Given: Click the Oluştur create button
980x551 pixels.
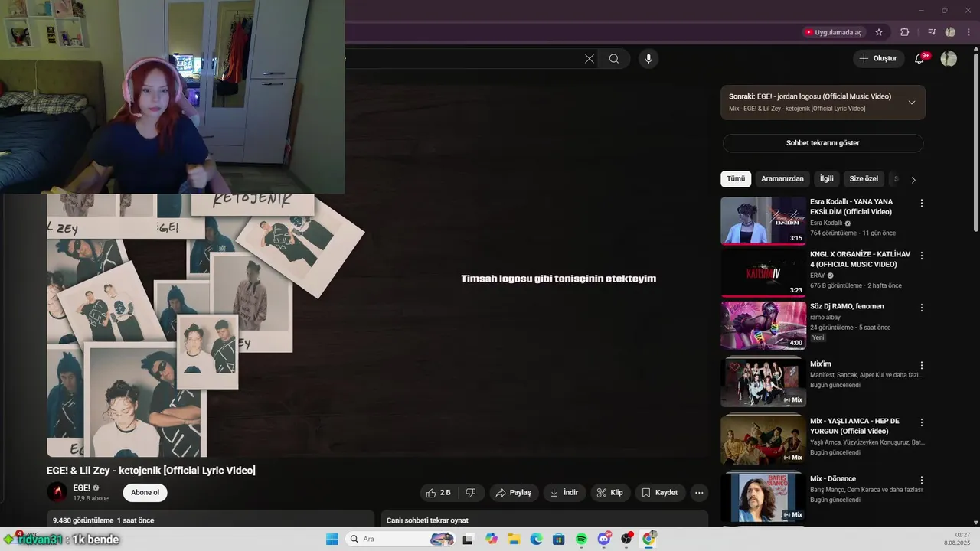Looking at the screenshot, I should coord(879,59).
